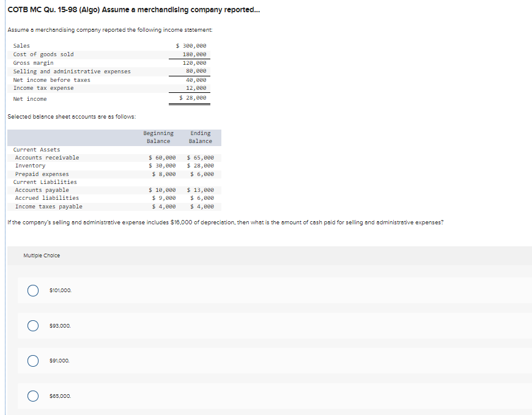Click inventory ending balance $ 28,000
The width and height of the screenshot is (532, 415).
(201, 166)
